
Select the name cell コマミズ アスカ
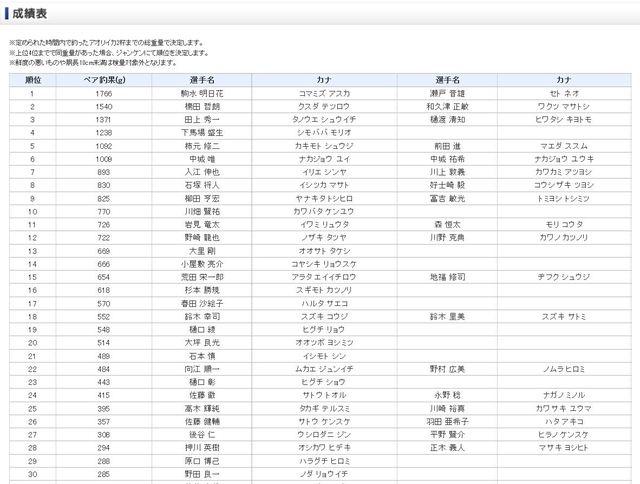point(325,92)
